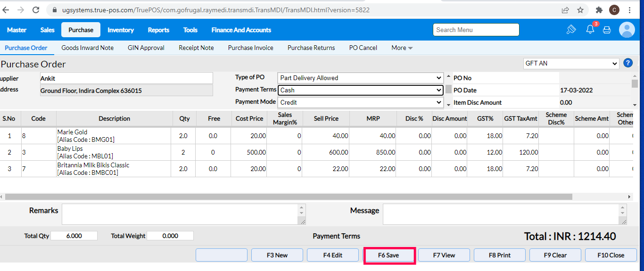
Task: Open the Reports menu
Action: coord(158,30)
